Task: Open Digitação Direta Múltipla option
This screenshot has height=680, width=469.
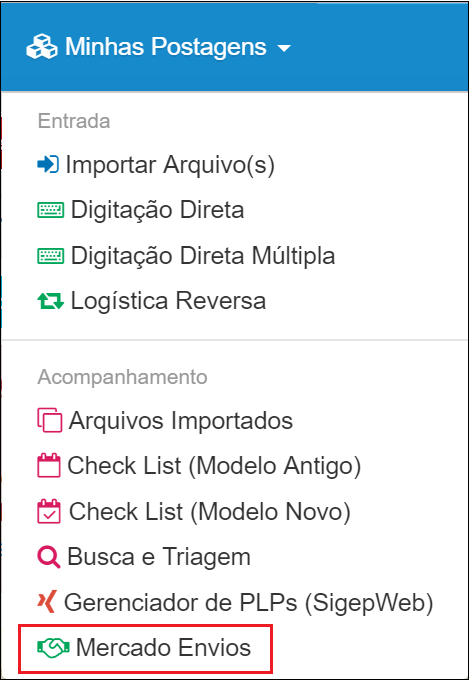Action: [203, 256]
